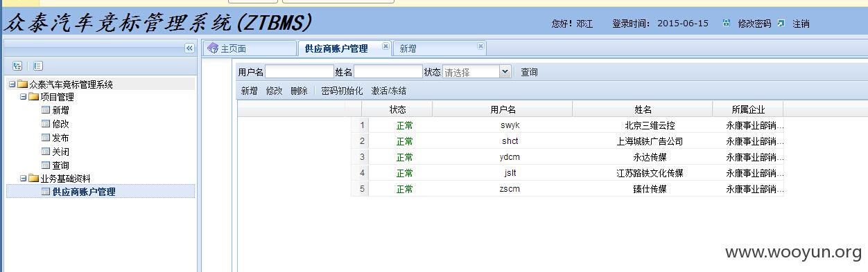Click the 查询 search button
This screenshot has width=868, height=272.
point(529,72)
